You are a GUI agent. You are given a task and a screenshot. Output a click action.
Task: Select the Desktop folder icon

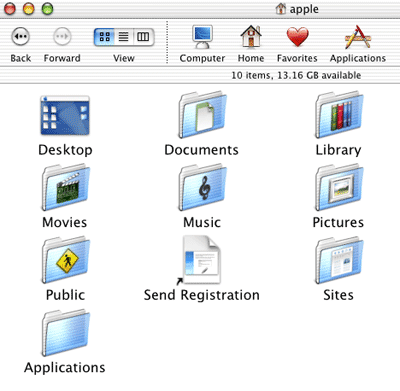65,115
